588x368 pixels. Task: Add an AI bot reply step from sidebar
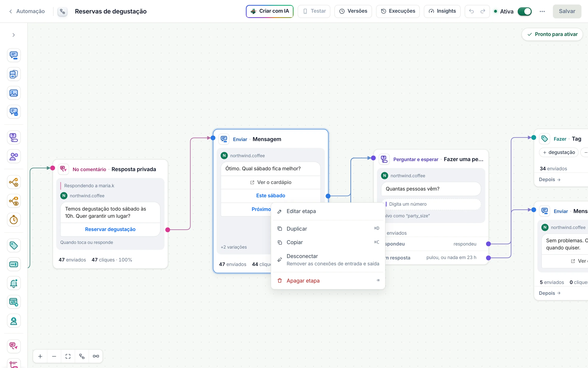point(14,112)
